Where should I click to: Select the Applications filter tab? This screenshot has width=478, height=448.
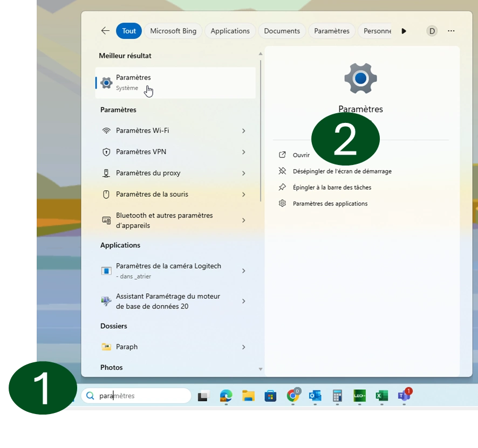pos(230,31)
